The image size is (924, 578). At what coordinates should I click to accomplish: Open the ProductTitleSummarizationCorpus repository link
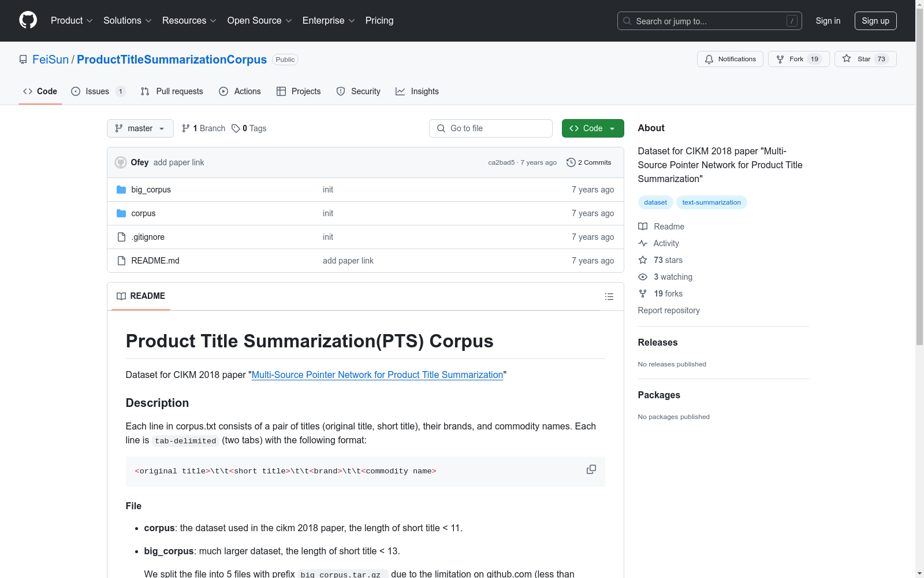tap(172, 60)
